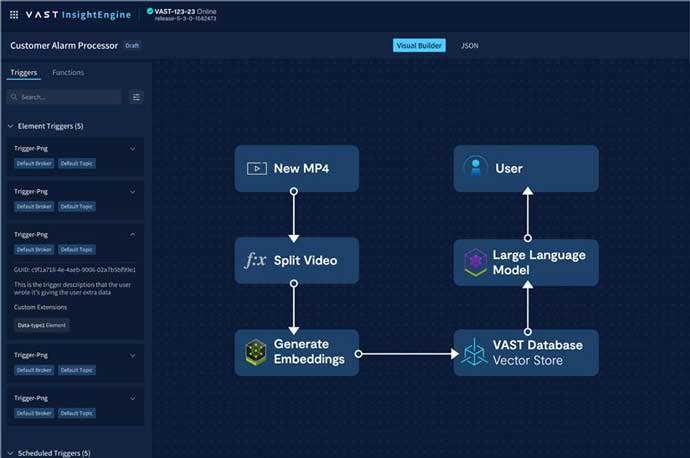This screenshot has height=458, width=690.
Task: Collapse the Element Triggers section
Action: (11, 126)
